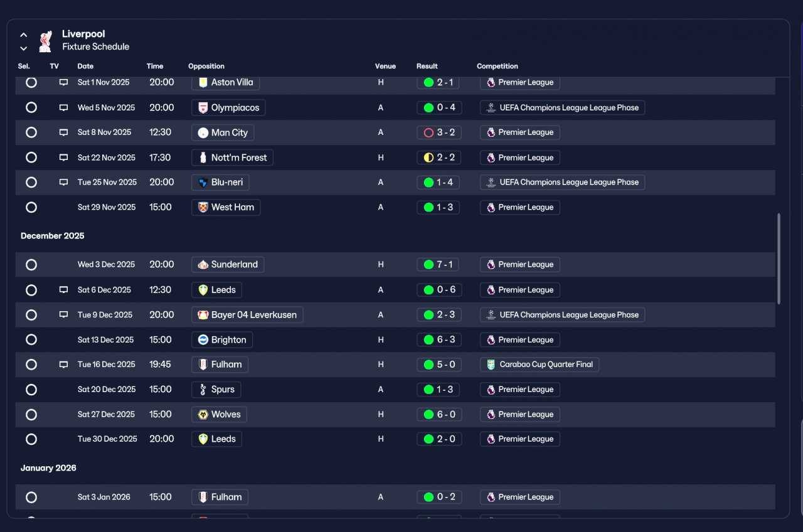Click the Champions League logo on Leverkusen row
This screenshot has width=803, height=532.
(x=491, y=315)
